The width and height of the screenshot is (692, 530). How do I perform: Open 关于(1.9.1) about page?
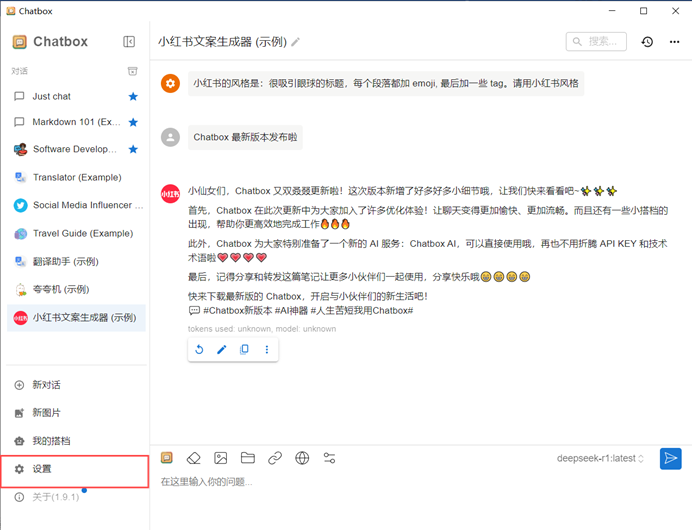(76, 497)
